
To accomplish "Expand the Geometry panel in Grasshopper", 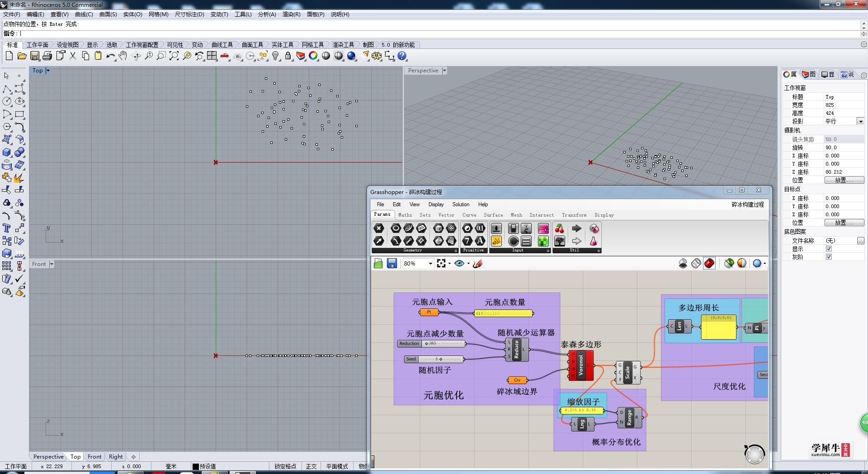I will (456, 251).
